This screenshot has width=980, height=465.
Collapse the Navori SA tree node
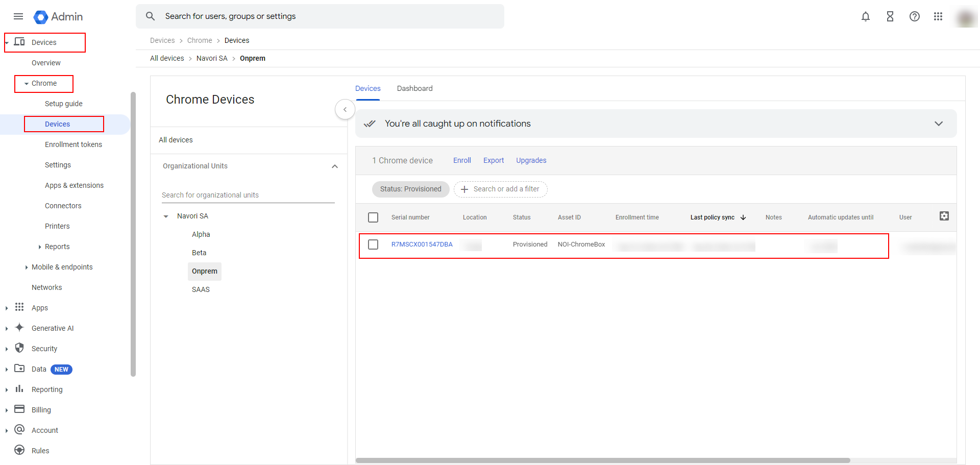[166, 216]
